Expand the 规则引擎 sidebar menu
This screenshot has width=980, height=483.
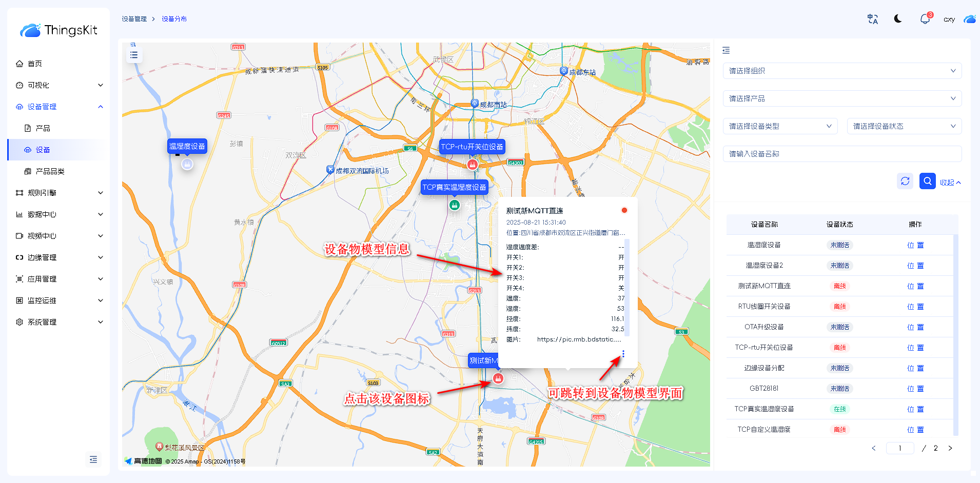[x=59, y=193]
